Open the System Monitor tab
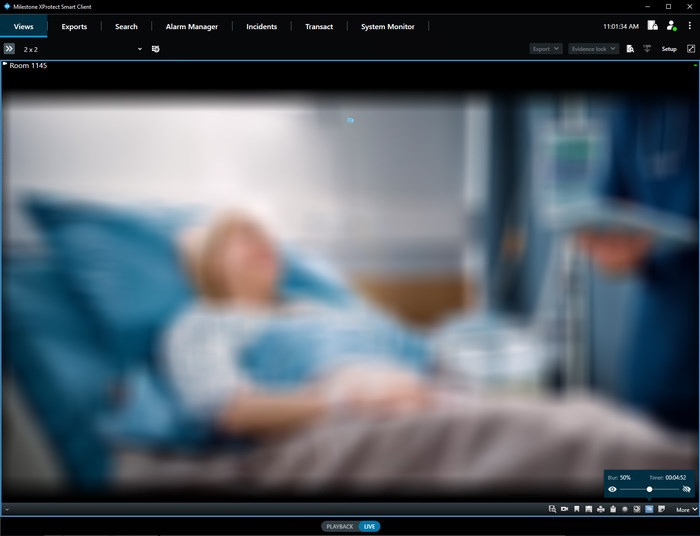The image size is (700, 536). tap(388, 26)
